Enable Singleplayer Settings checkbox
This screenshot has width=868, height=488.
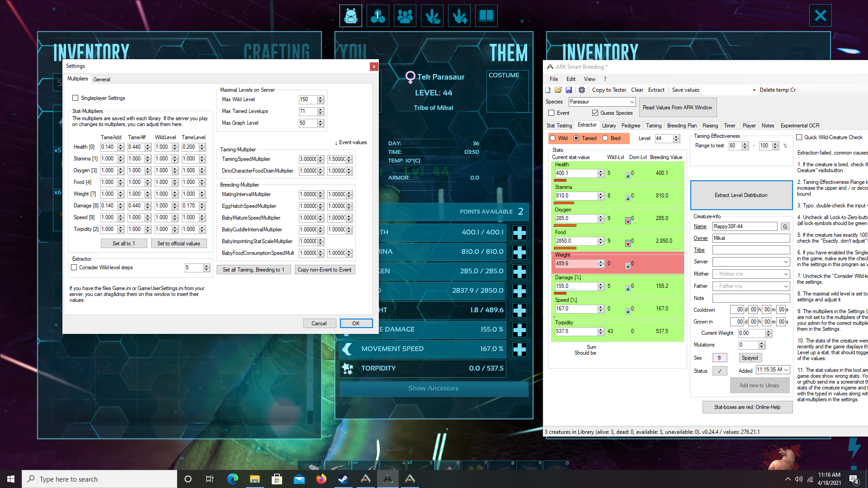tap(75, 98)
